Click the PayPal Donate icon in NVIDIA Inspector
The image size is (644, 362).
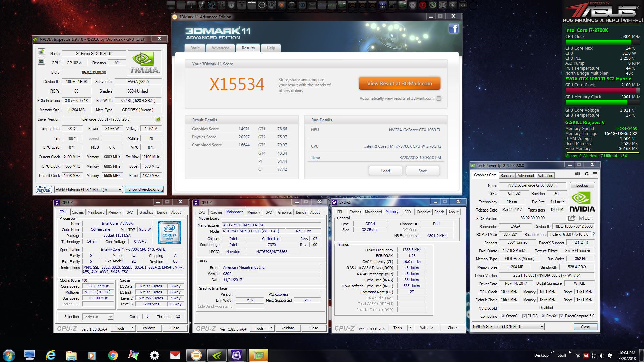43,189
